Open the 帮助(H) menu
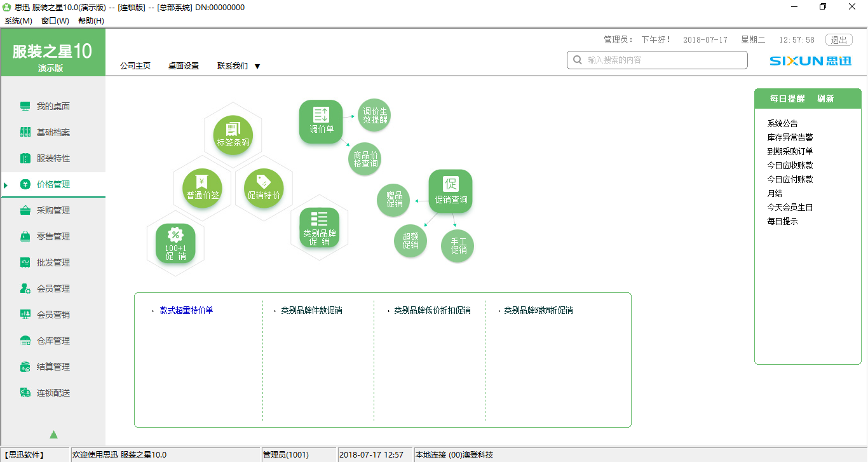Screen dimensions: 868x462 91,20
